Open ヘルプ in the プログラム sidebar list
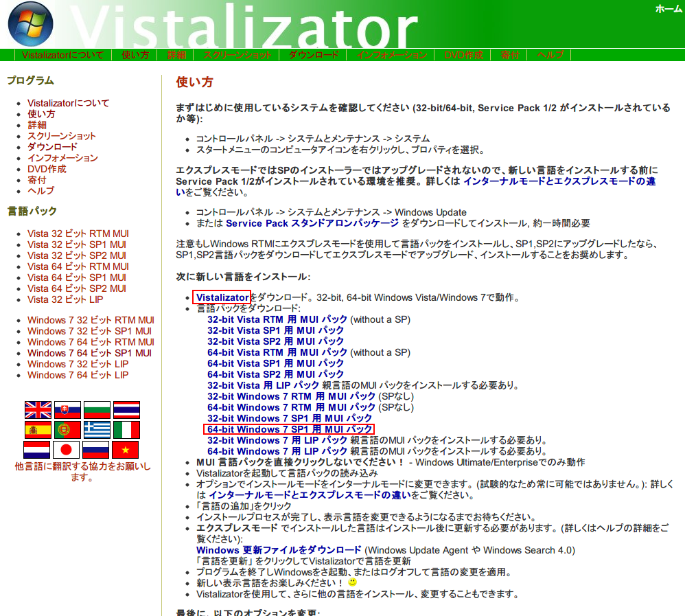 pyautogui.click(x=41, y=191)
